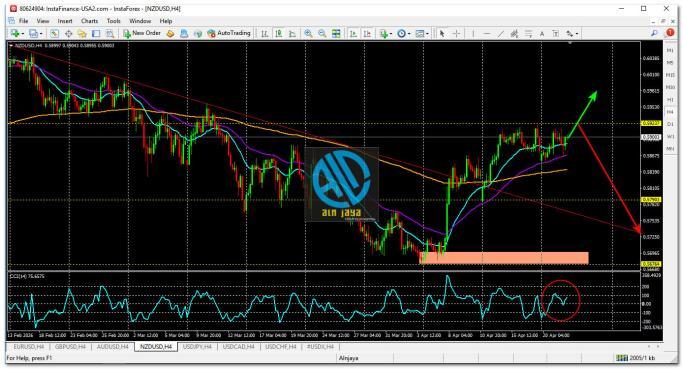
Task: Open the Insert menu
Action: pyautogui.click(x=65, y=21)
